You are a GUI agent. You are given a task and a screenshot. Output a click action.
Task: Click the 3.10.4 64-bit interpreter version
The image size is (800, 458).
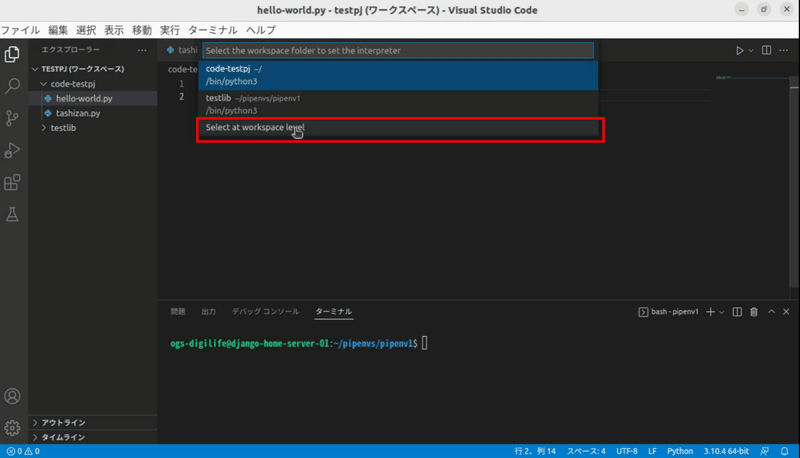coord(726,451)
